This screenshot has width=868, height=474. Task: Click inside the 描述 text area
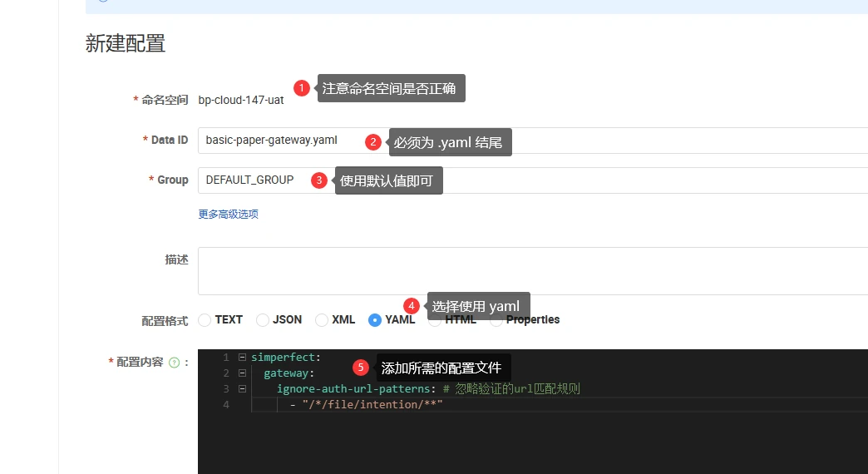point(532,271)
